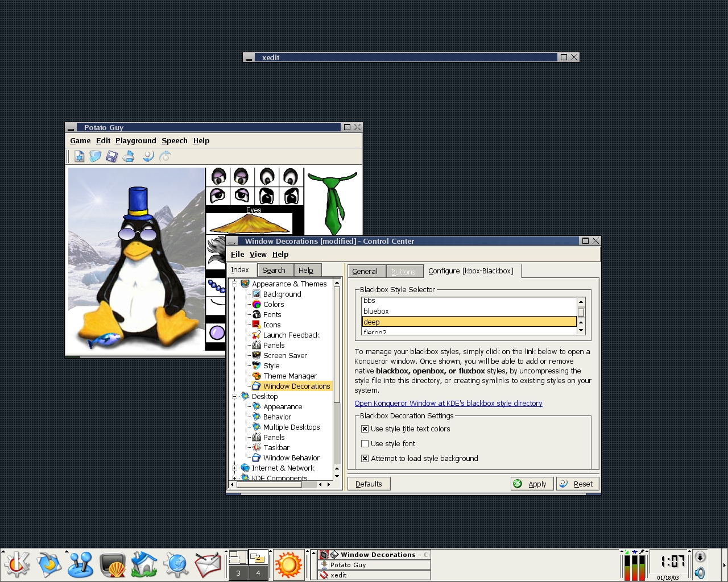728x582 pixels.
Task: Switch to virtual desktop 4 in pager
Action: click(258, 573)
